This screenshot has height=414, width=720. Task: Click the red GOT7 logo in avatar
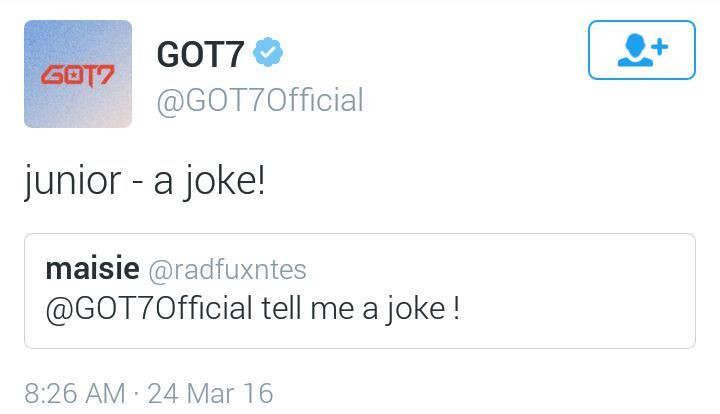point(77,75)
